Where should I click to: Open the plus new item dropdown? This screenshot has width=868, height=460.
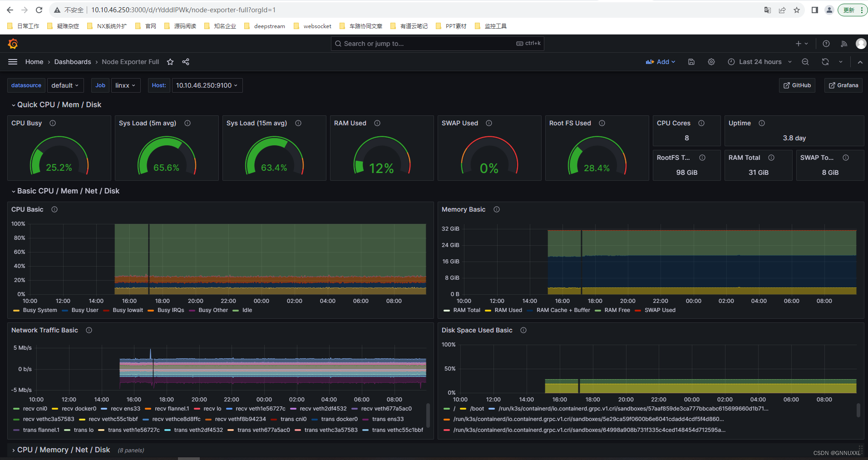pyautogui.click(x=802, y=44)
